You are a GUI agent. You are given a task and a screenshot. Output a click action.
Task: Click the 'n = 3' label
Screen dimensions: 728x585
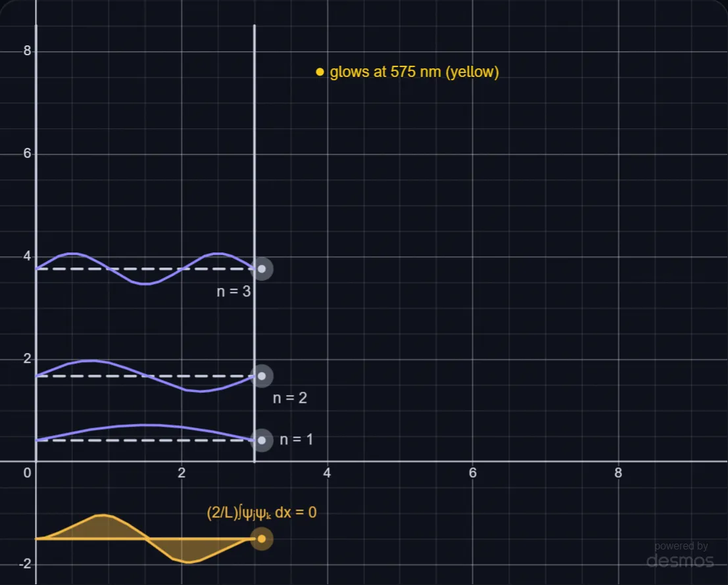tap(233, 291)
